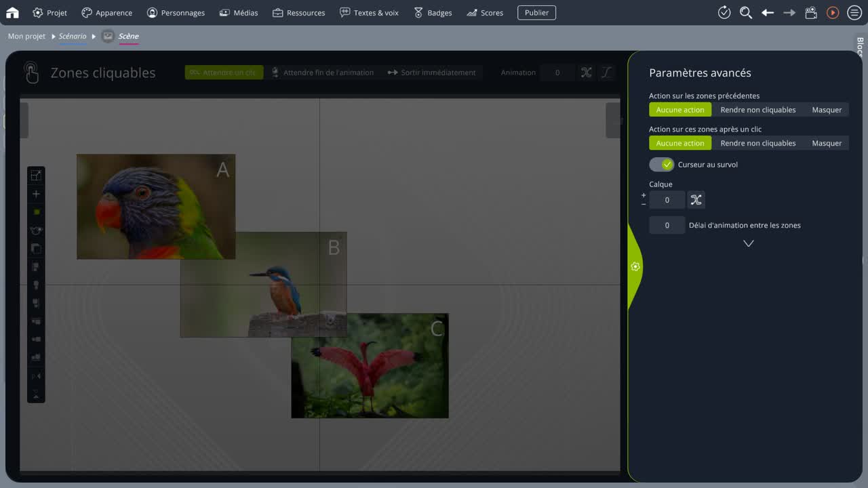Expand the Scénario breadcrumb arrow
Screen dimensions: 868x488
tap(94, 37)
